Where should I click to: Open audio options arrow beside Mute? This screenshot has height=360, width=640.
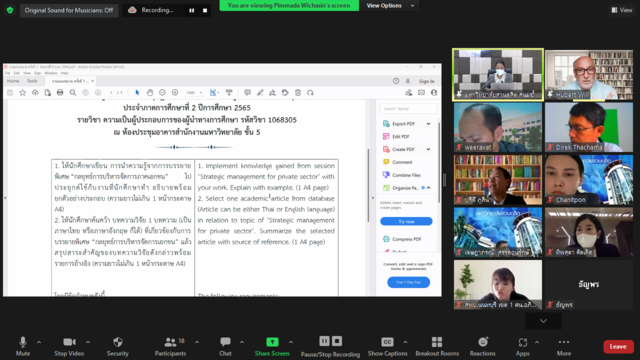[39, 342]
